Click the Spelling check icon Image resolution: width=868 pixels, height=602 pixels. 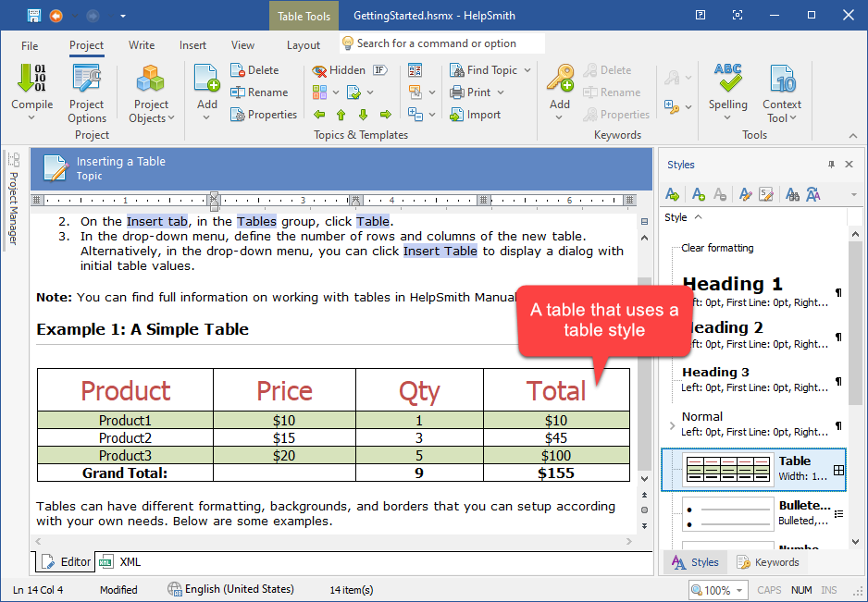pos(728,78)
